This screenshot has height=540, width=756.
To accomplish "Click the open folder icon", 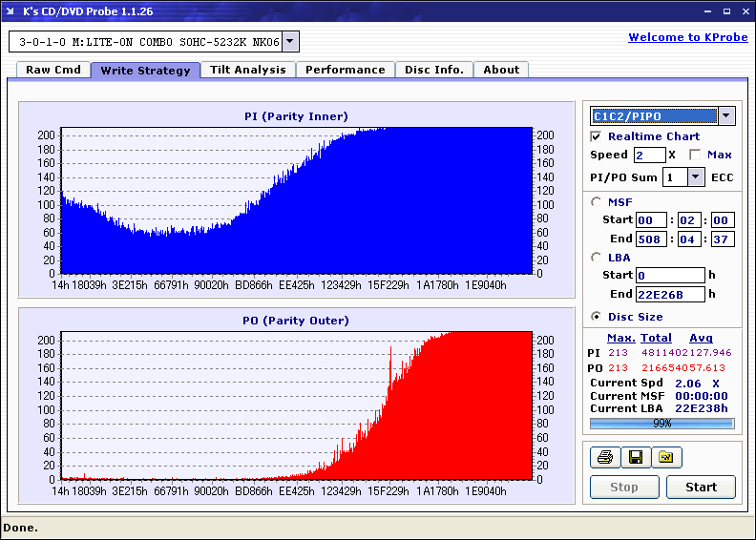I will tap(666, 457).
